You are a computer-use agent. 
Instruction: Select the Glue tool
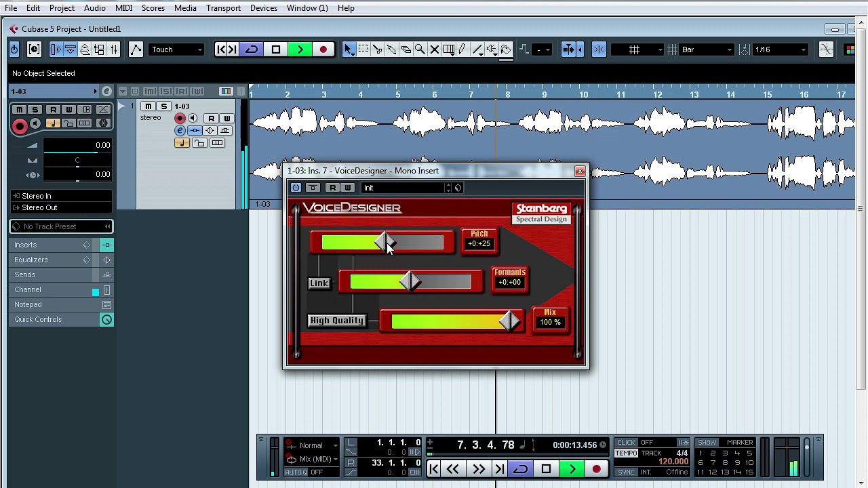pos(391,49)
